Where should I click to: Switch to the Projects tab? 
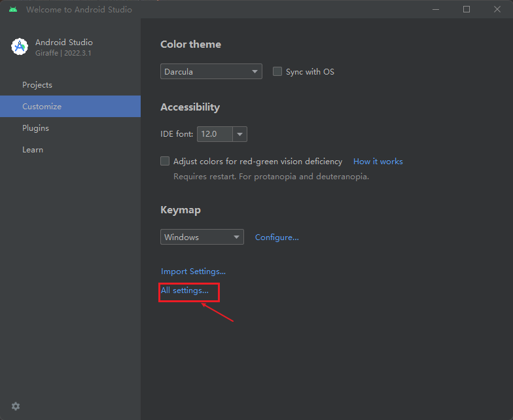(37, 85)
